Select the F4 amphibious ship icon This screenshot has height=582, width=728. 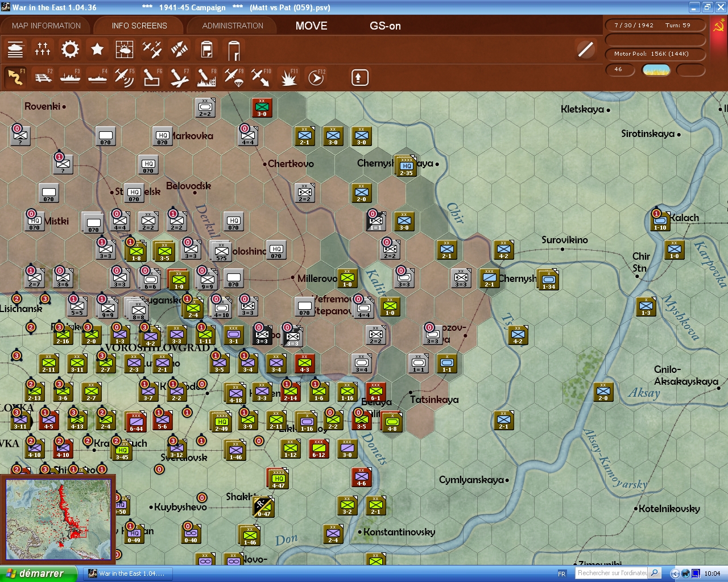(x=97, y=77)
